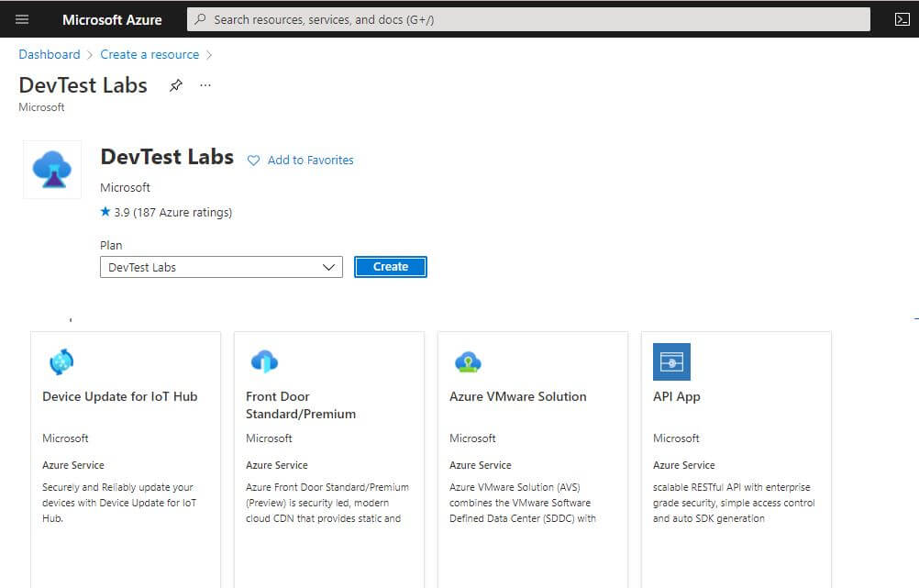Click the Plan label
This screenshot has width=919, height=588.
point(111,245)
